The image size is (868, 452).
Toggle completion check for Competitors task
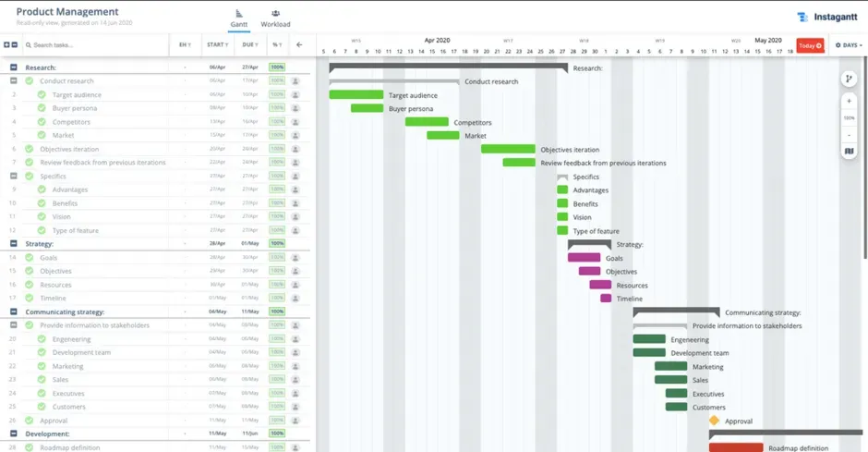point(42,121)
